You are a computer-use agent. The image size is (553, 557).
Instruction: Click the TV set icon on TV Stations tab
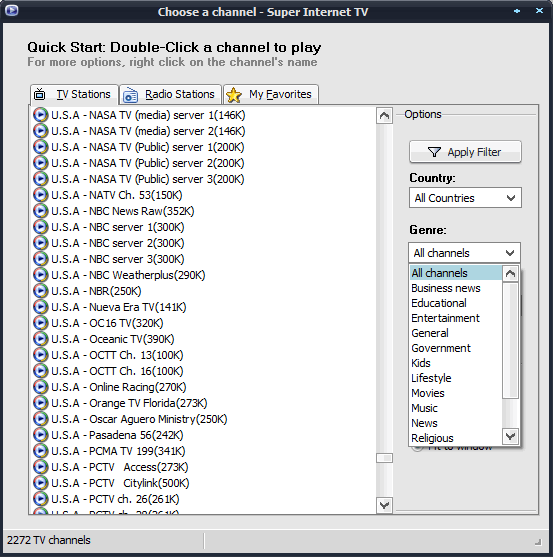pos(39,94)
